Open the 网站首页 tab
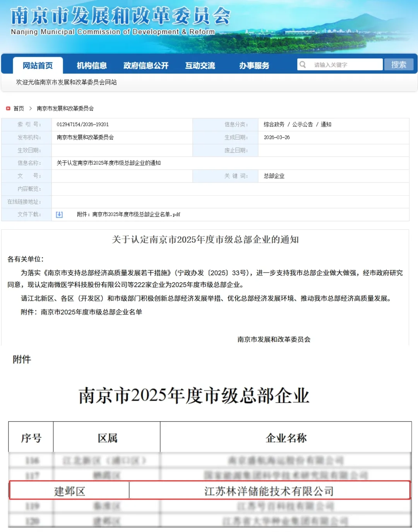The height and width of the screenshot is (532, 418). [x=38, y=65]
